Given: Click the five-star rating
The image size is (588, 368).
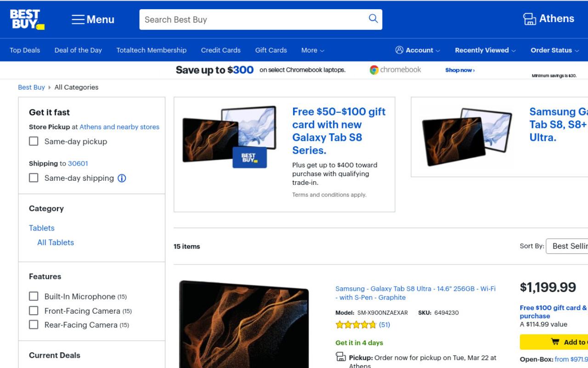Looking at the screenshot, I should tap(356, 325).
